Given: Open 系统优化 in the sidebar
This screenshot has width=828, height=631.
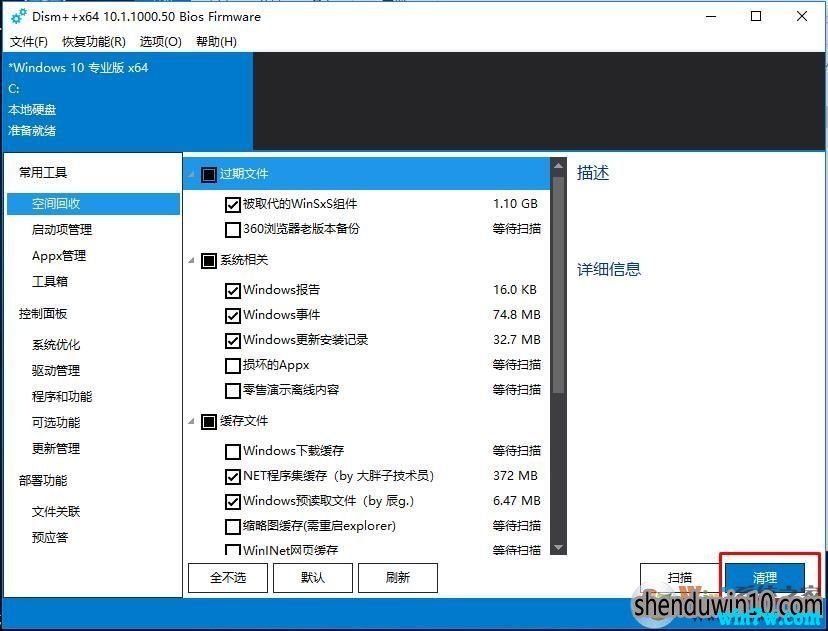Looking at the screenshot, I should (x=56, y=345).
